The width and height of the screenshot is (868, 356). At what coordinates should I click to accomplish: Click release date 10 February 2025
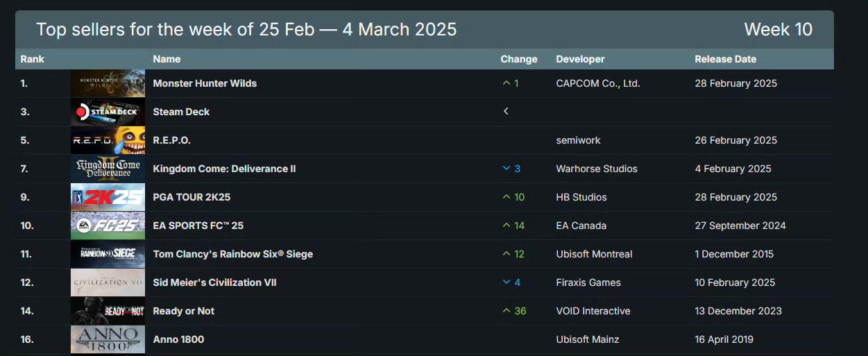(x=735, y=282)
